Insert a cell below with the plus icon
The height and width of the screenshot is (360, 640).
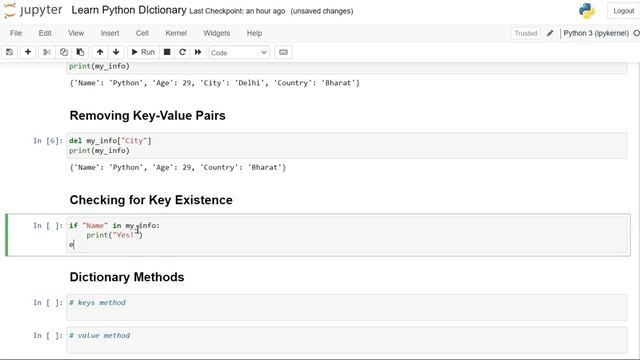pos(28,52)
